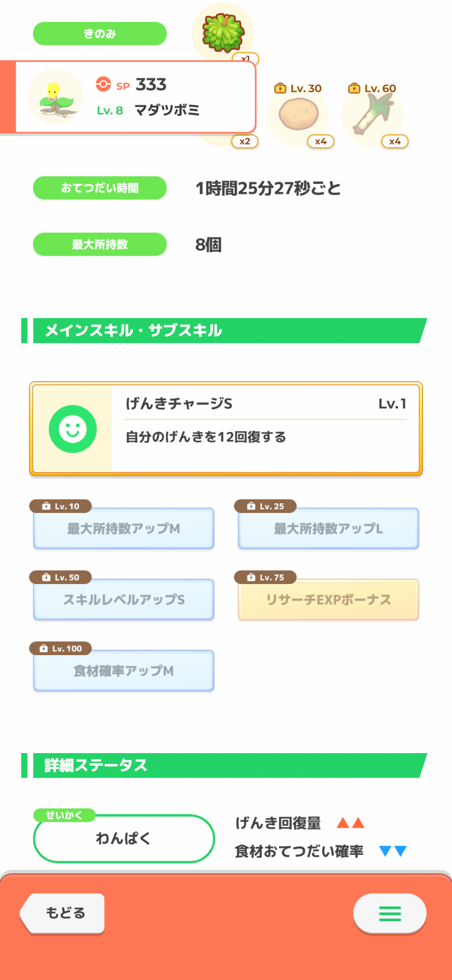
Task: Tap the おてつだい時間 label
Action: [100, 188]
